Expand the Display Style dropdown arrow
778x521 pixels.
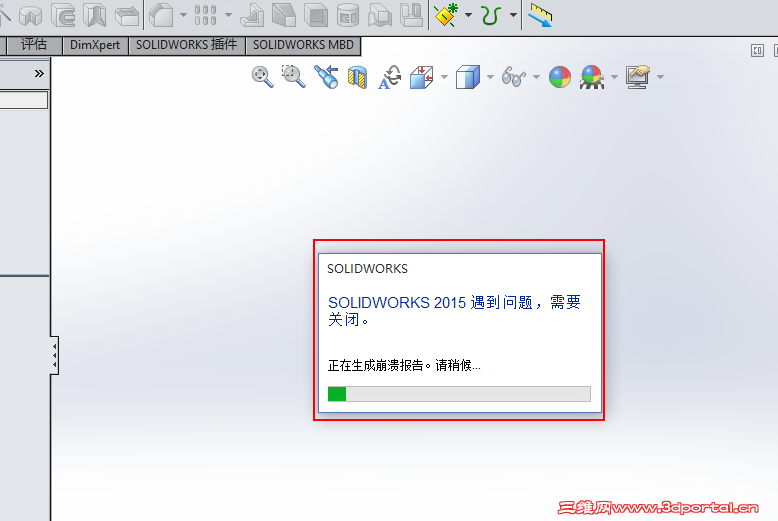pos(490,77)
